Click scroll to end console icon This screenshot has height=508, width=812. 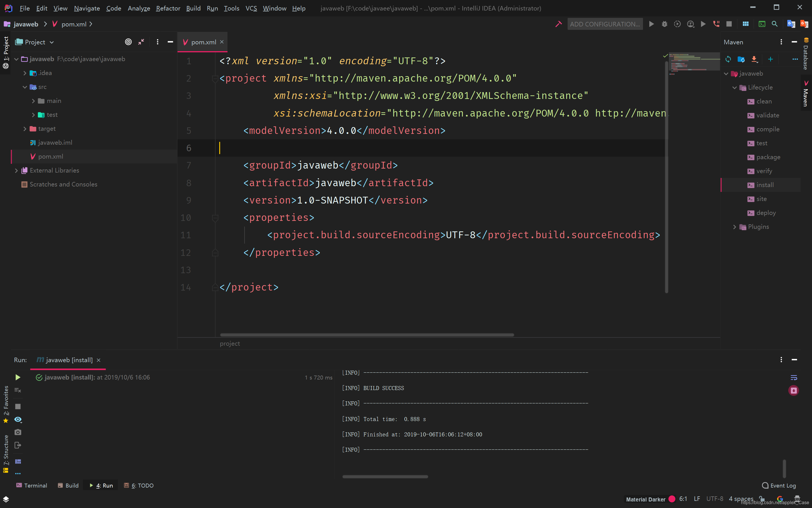tap(794, 390)
